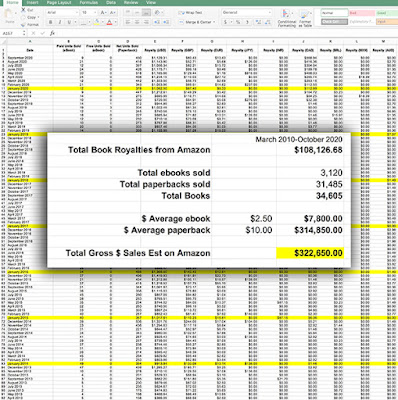
Task: Activate the Format painter brush
Action: point(23,25)
